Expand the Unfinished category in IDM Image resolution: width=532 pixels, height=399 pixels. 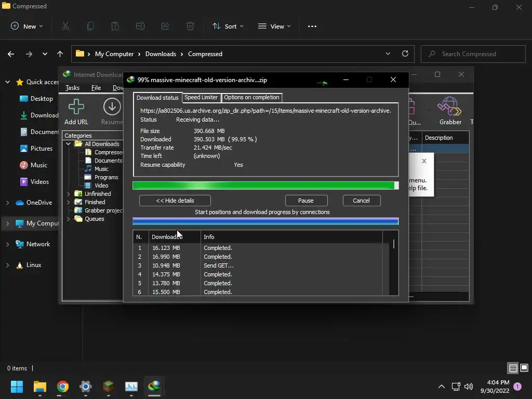[68, 194]
